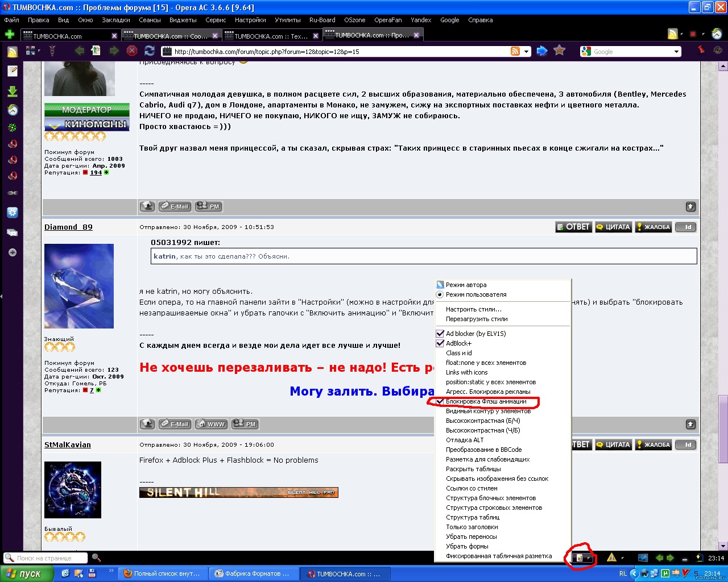The image size is (728, 582).
Task: Expand the speed-dial panels dropdown in toolbar
Action: point(38,51)
